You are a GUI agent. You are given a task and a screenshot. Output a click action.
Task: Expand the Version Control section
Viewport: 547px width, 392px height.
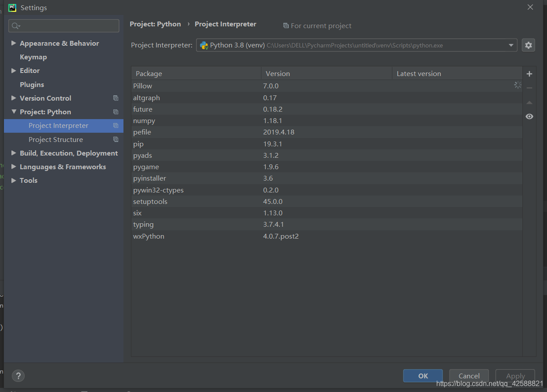tap(14, 98)
